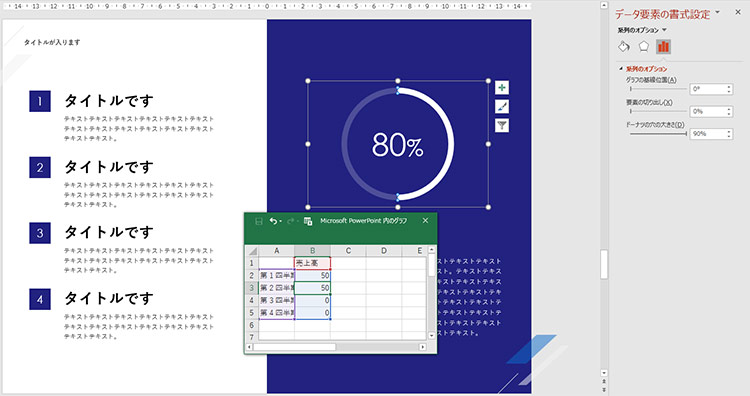Close the Microsoft PowerPoint chart data window
Image resolution: width=750 pixels, height=396 pixels.
(x=425, y=220)
